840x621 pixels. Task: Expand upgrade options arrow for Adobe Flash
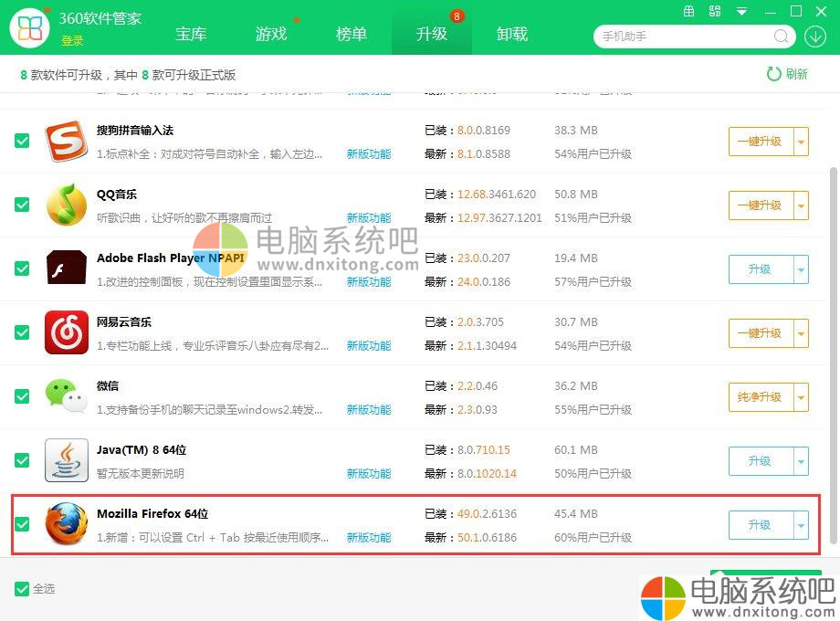(x=801, y=269)
